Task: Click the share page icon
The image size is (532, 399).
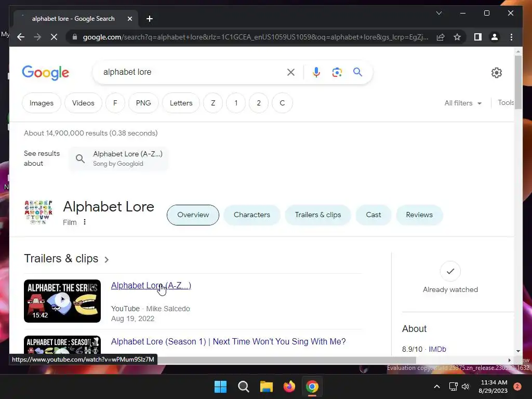Action: tap(441, 37)
